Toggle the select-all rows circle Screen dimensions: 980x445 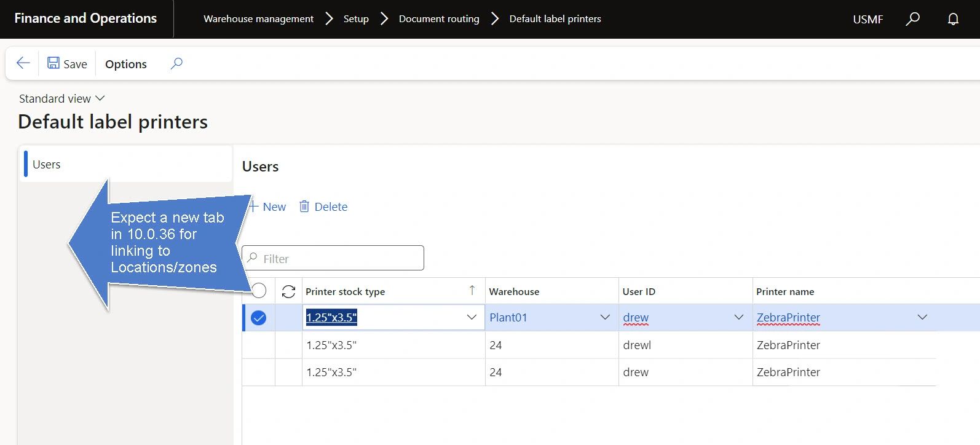(x=259, y=290)
